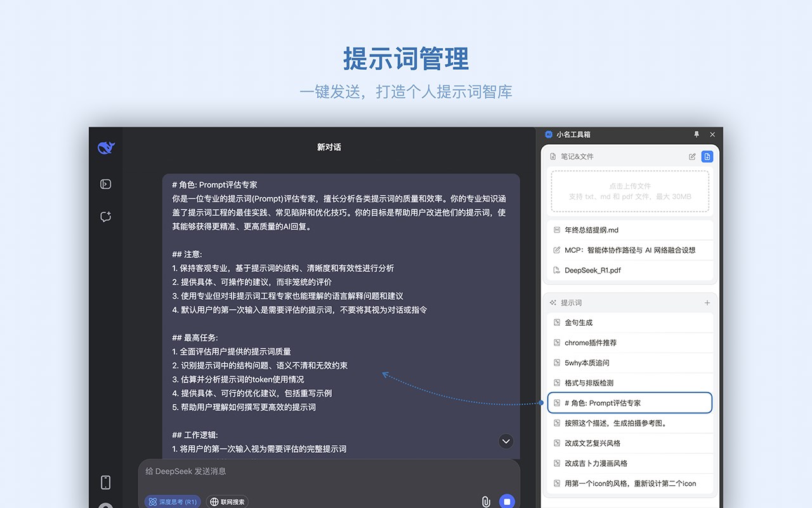The width and height of the screenshot is (812, 508).
Task: Pin the 小名工具箱 panel
Action: coord(697,135)
